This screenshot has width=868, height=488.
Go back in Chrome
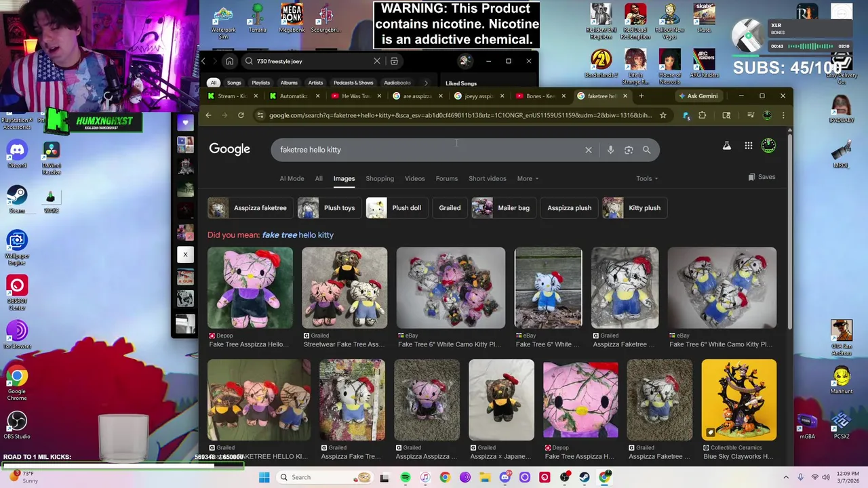pos(208,115)
